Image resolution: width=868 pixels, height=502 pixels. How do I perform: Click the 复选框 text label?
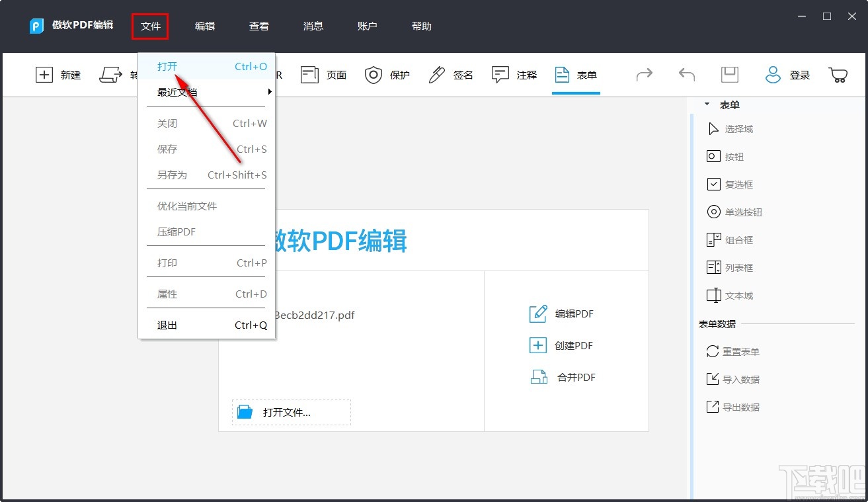[x=739, y=185]
